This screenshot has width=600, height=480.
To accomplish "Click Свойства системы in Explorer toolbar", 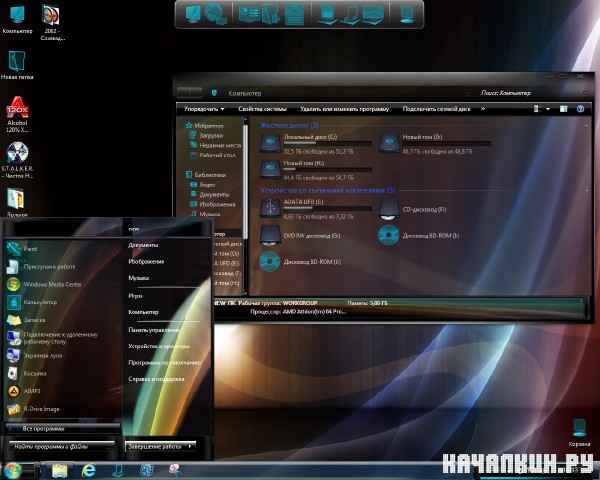I will click(x=262, y=109).
